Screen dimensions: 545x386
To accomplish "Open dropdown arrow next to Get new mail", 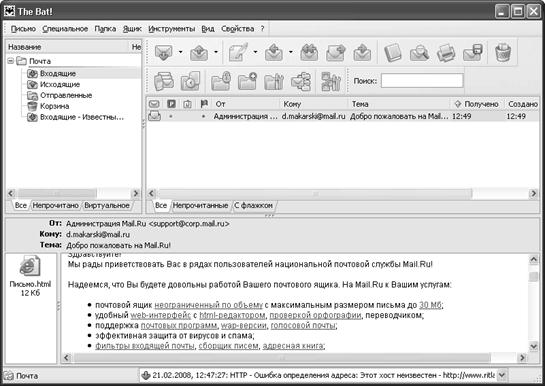I will [x=180, y=52].
